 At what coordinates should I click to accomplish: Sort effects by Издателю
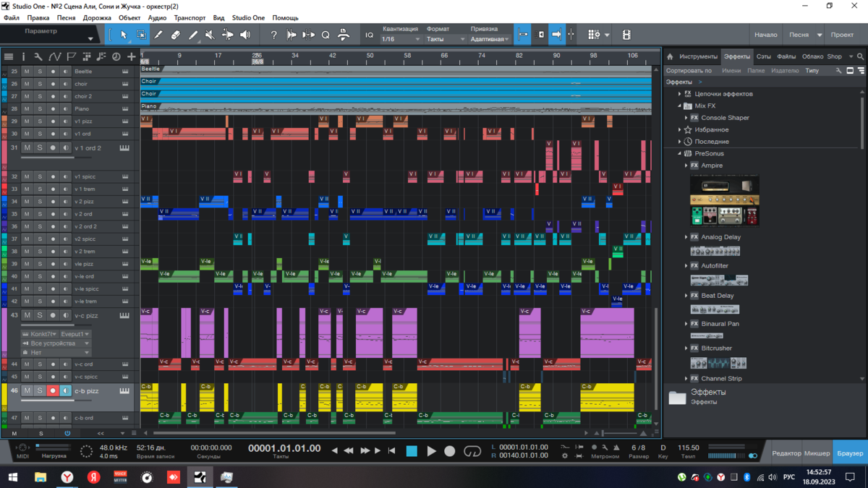(785, 71)
